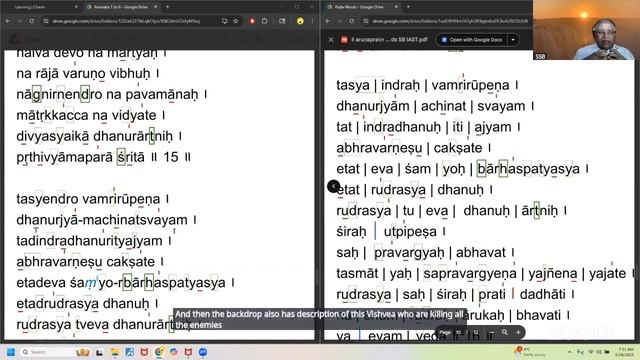The height and width of the screenshot is (360, 640).
Task: Click the speaker's video thumbnail
Action: pos(586,30)
